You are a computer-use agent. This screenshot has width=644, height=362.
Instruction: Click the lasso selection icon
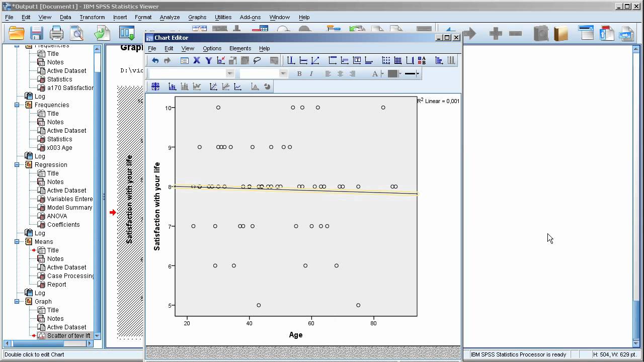257,60
